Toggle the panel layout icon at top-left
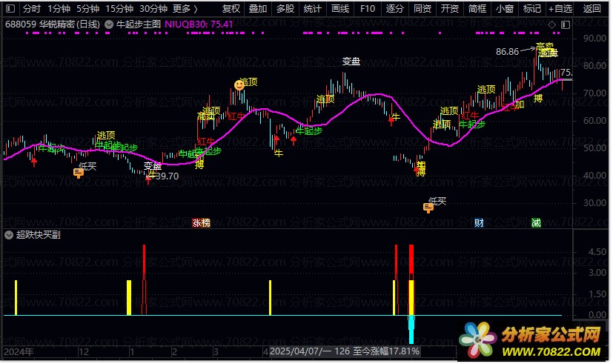Image resolution: width=613 pixels, height=364 pixels. pyautogui.click(x=10, y=8)
